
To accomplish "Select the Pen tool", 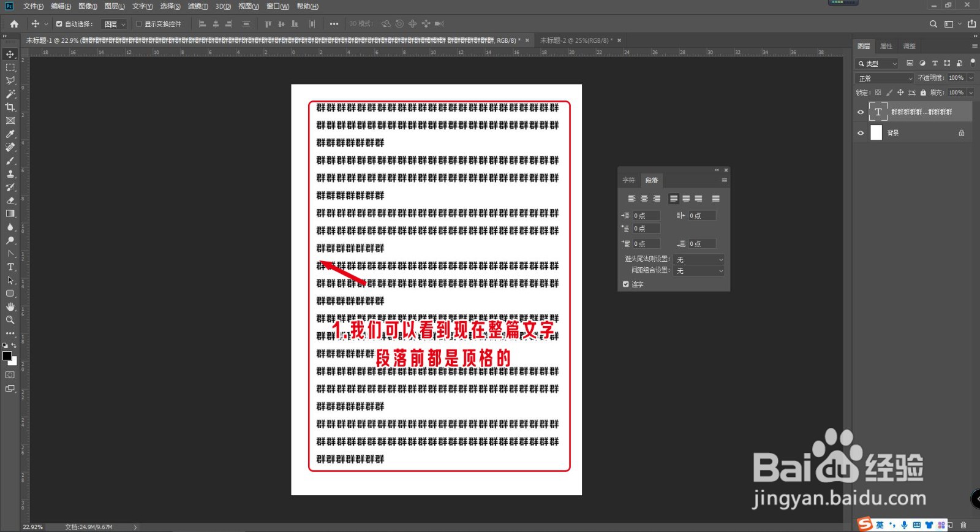I will click(x=10, y=254).
